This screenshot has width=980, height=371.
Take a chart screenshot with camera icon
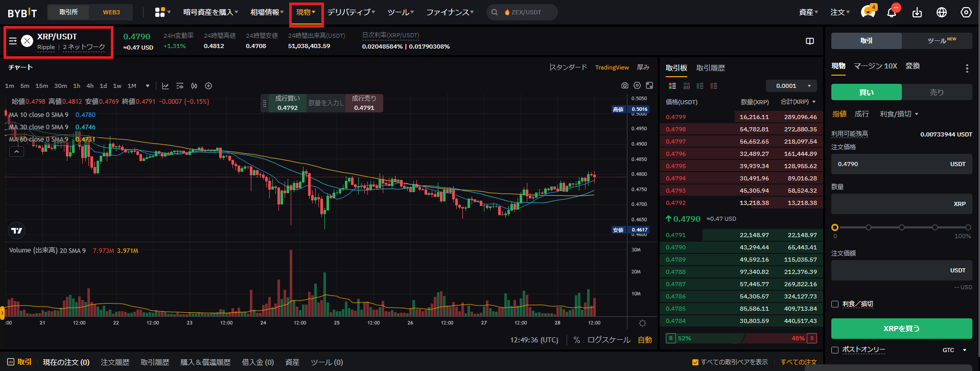click(x=624, y=86)
